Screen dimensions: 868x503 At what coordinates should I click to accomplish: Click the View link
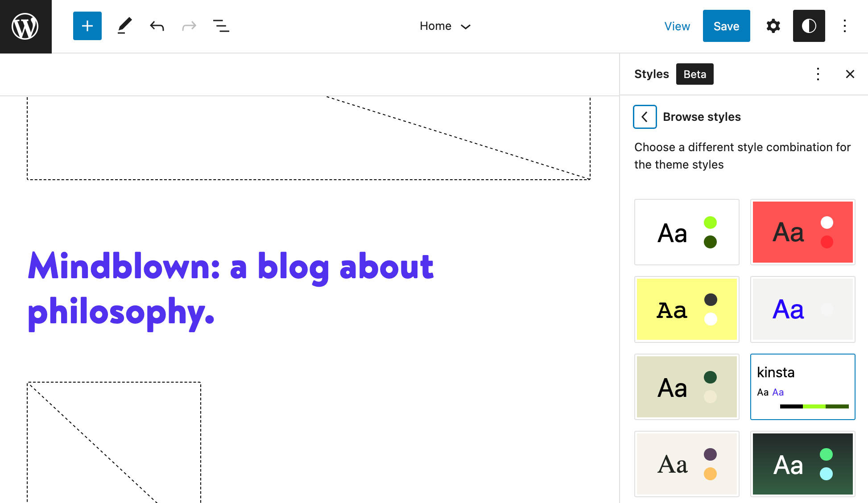point(677,26)
